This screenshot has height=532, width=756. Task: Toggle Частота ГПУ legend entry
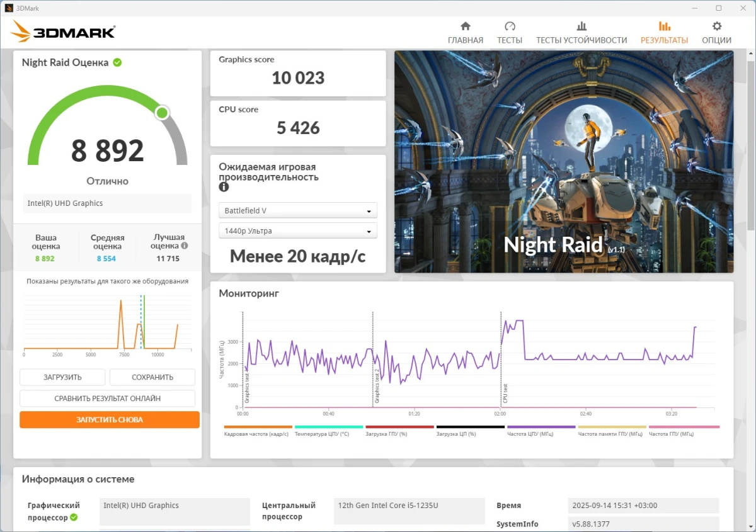pyautogui.click(x=684, y=431)
